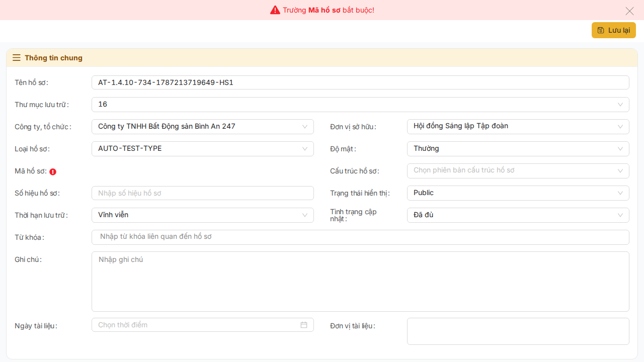Click the red warning triangle icon in alert
644x362 pixels.
[275, 10]
